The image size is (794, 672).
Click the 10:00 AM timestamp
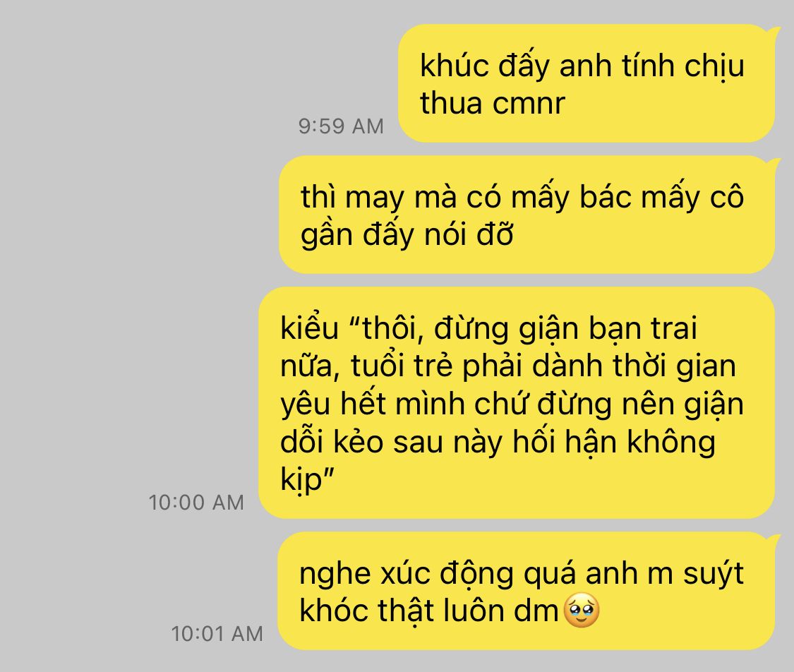tap(196, 503)
